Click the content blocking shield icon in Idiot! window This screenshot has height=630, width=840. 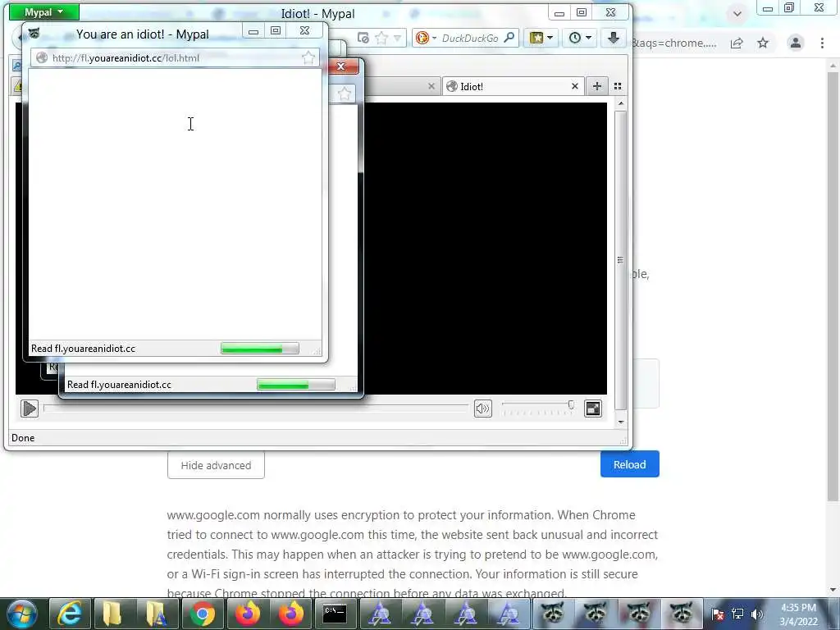click(x=363, y=38)
